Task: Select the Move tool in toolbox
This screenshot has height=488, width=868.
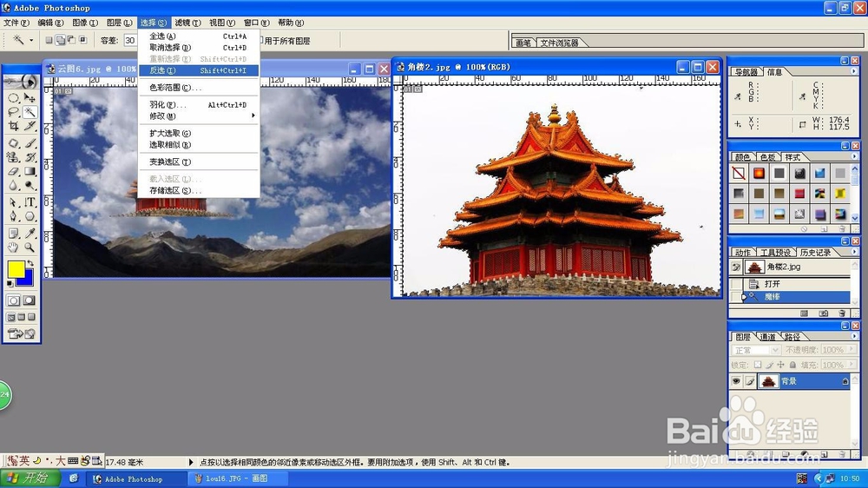Action: coord(30,98)
